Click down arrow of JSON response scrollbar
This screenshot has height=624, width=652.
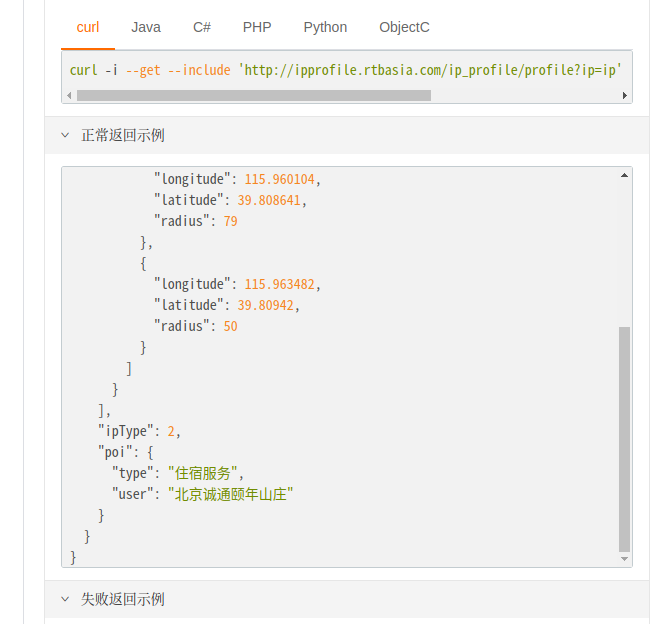tap(625, 560)
